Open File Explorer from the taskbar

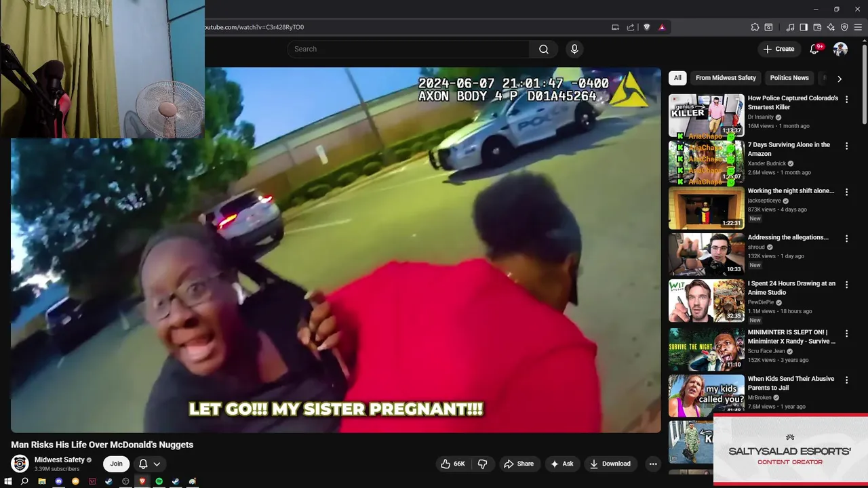tap(41, 481)
